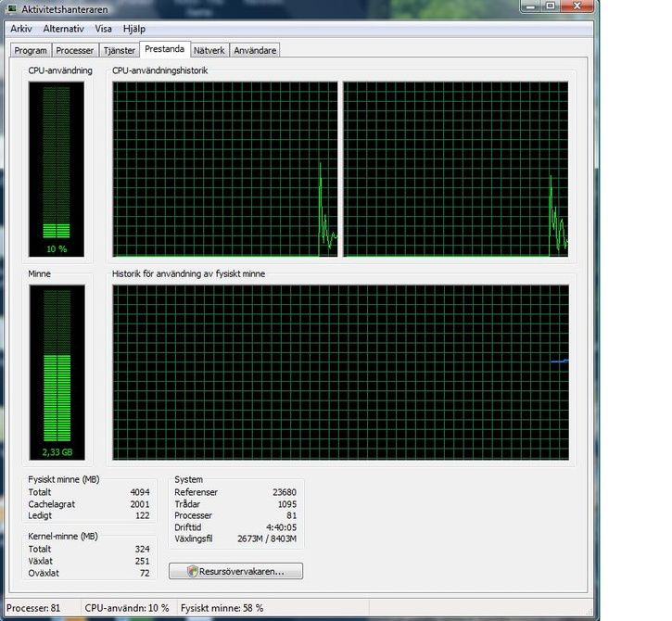The width and height of the screenshot is (672, 621).
Task: Switch to the Processer tab
Action: (x=74, y=50)
